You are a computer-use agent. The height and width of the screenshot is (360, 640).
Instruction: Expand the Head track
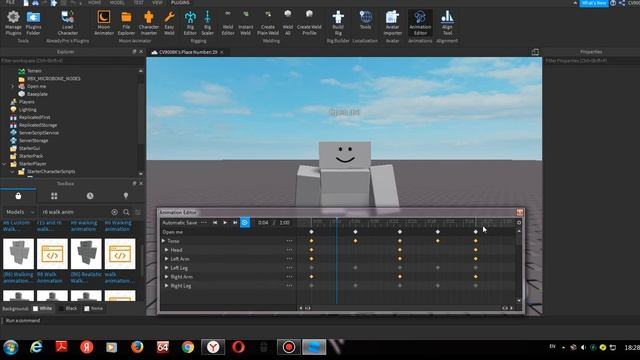167,250
